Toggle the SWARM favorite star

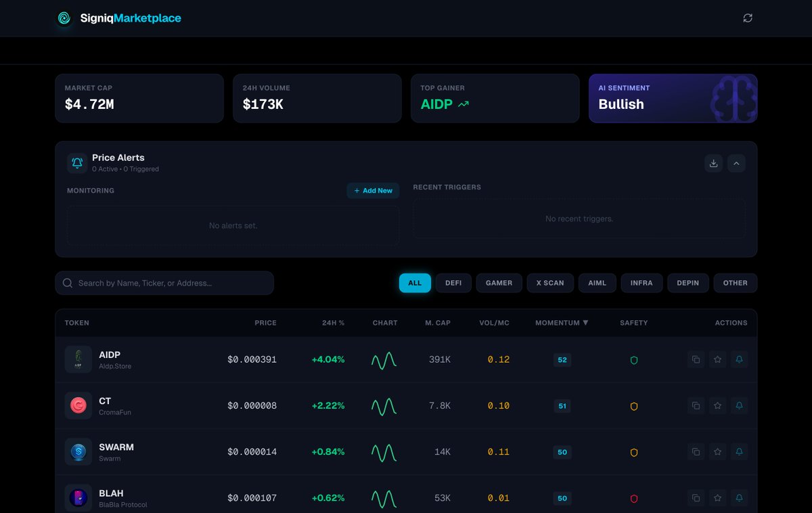point(717,451)
